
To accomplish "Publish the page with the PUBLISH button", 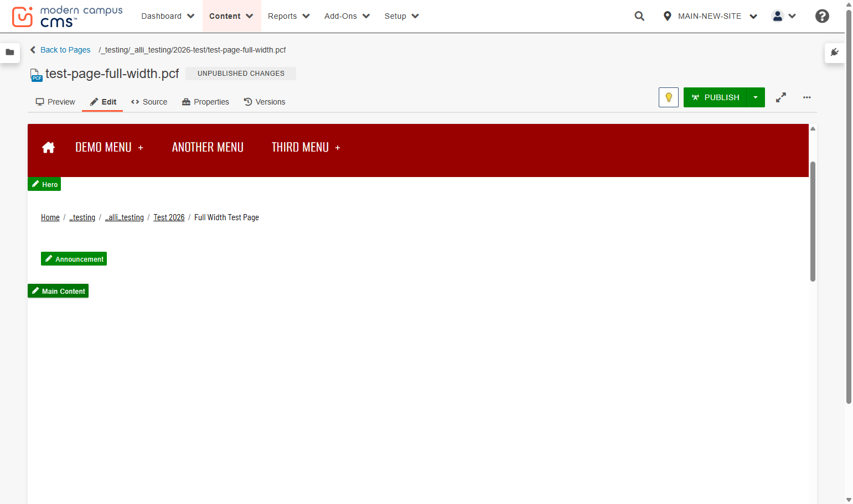I will (x=715, y=97).
